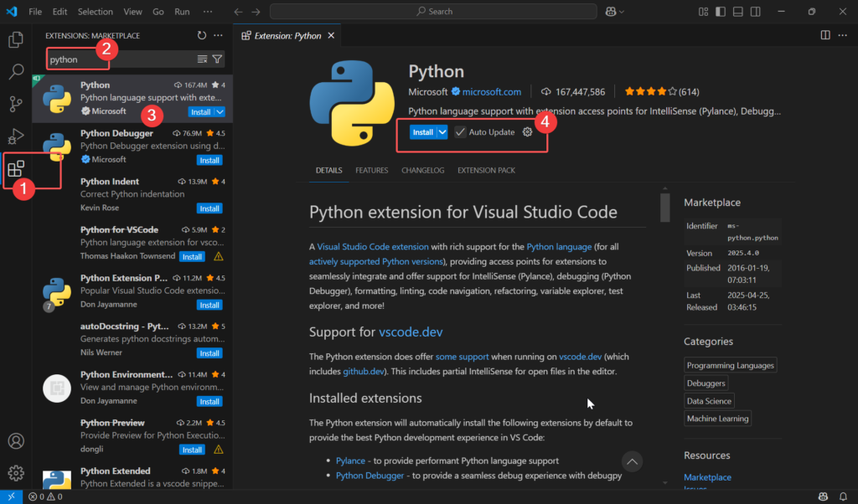Screen dimensions: 858x504
Task: Refresh the Extensions Marketplace list
Action: [x=202, y=35]
